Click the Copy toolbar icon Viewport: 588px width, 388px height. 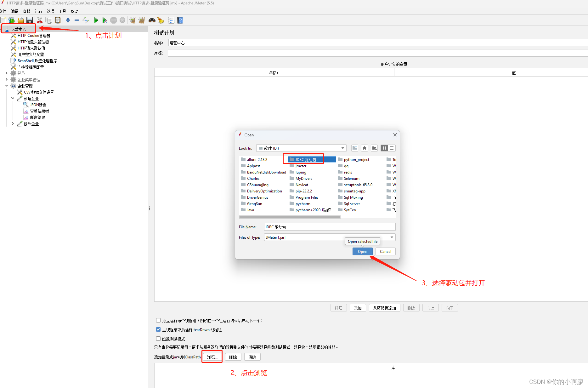click(x=49, y=20)
